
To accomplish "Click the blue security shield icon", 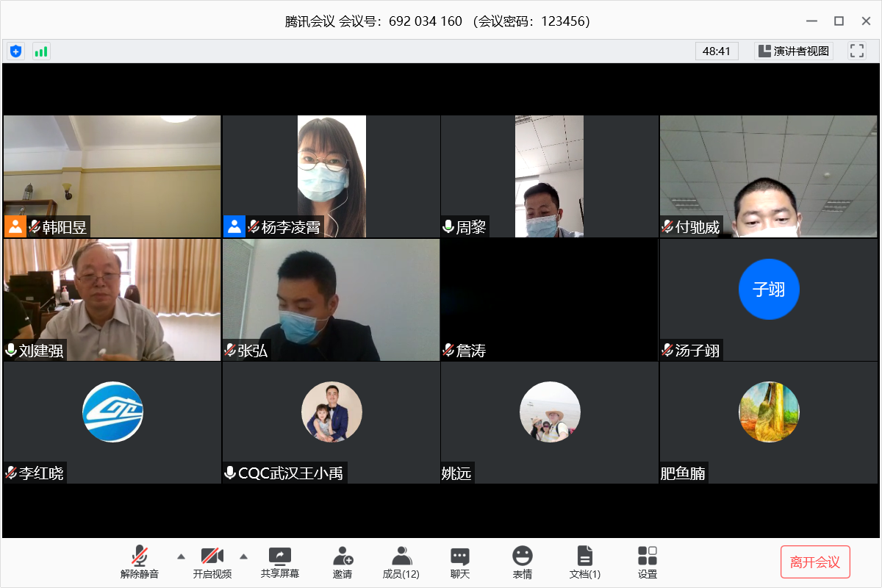I will coord(15,51).
